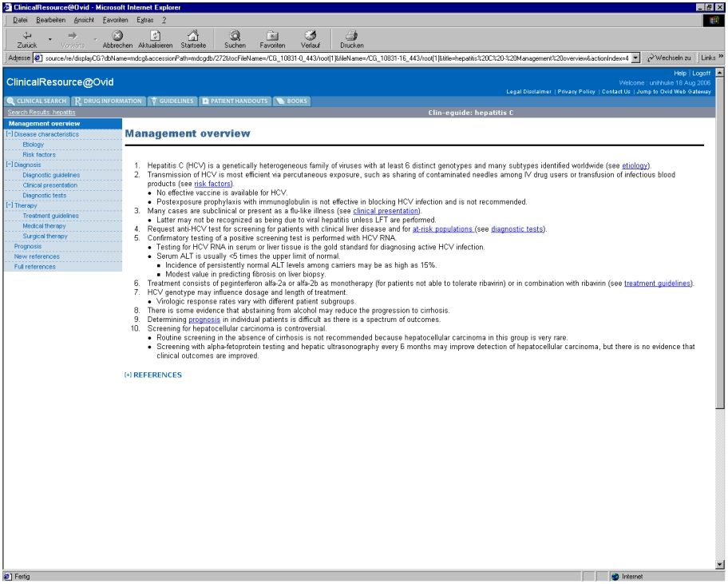Click the Drug Information Rx icon
The image size is (728, 584).
77,101
